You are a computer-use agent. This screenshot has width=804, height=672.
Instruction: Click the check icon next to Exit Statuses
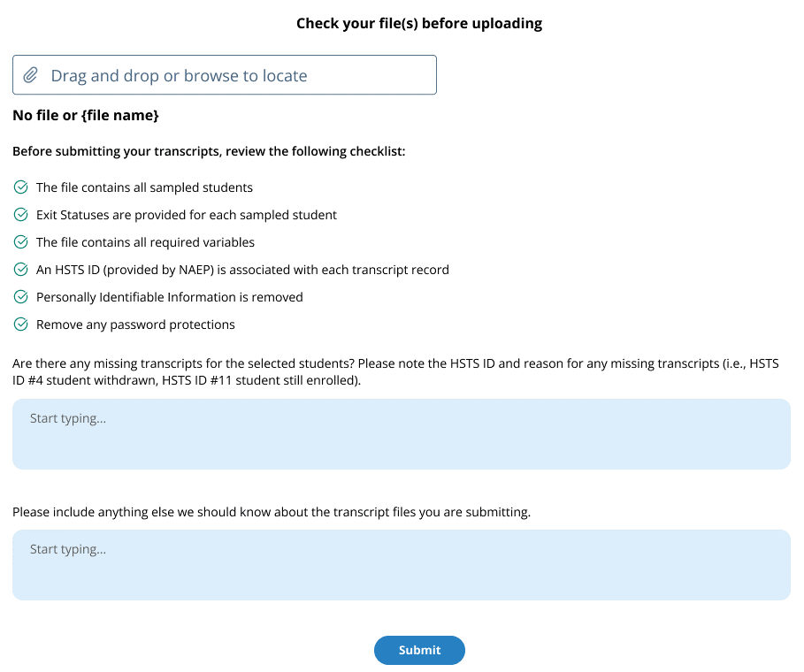click(x=21, y=215)
